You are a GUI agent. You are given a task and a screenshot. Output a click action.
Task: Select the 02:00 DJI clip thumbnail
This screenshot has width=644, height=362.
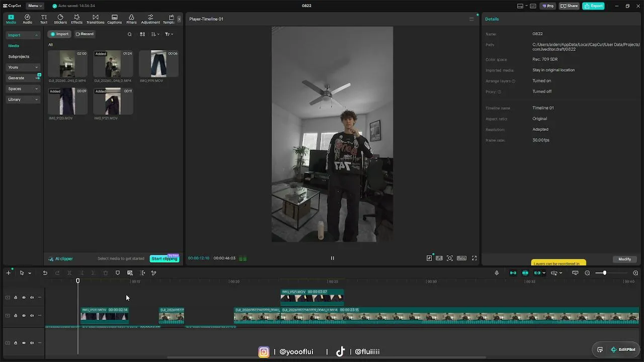coord(67,64)
